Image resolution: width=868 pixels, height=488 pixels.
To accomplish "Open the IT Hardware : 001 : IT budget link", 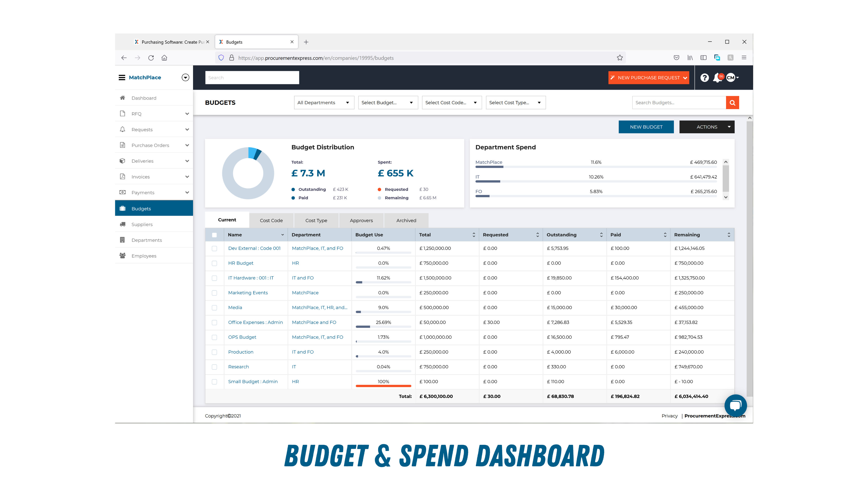I will (251, 278).
